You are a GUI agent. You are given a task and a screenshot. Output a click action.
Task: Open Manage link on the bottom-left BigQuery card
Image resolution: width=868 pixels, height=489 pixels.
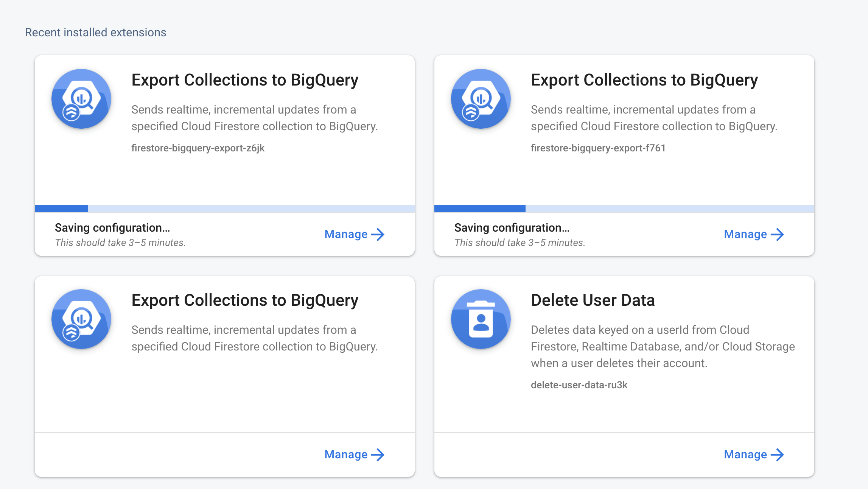[355, 455]
